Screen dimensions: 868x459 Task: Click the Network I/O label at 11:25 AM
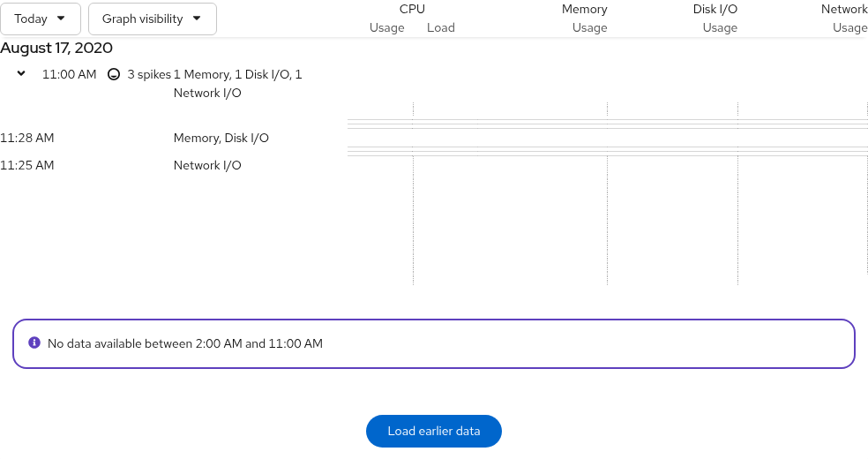click(x=207, y=165)
